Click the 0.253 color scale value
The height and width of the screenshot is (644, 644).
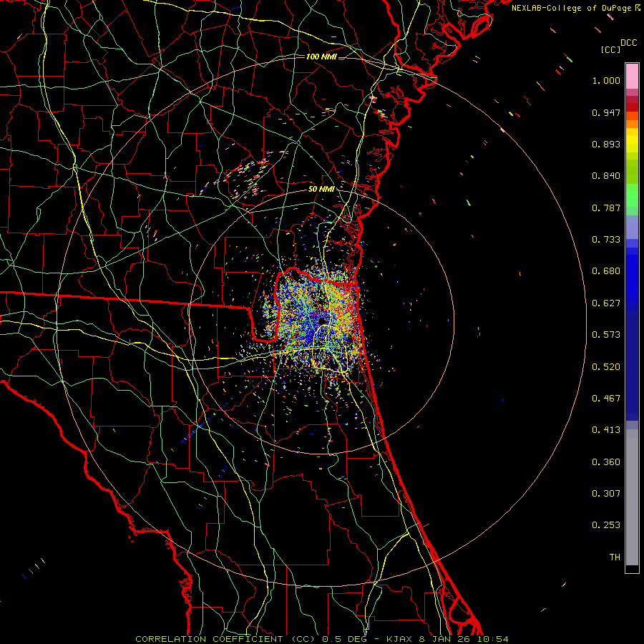click(x=606, y=525)
